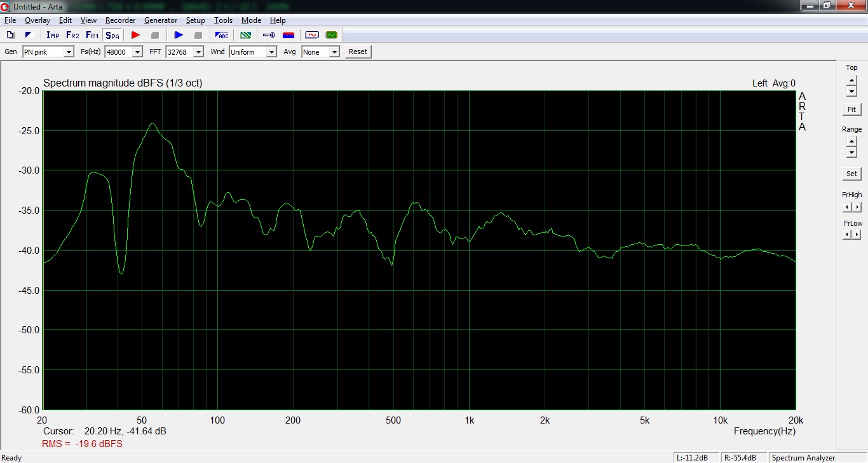Click the green waveform display icon
The height and width of the screenshot is (463, 868).
pyautogui.click(x=331, y=35)
